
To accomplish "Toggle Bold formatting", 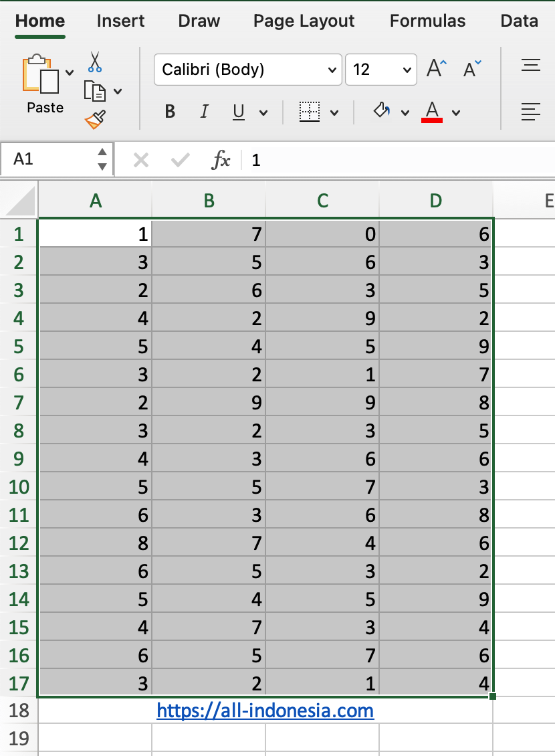I will 170,112.
